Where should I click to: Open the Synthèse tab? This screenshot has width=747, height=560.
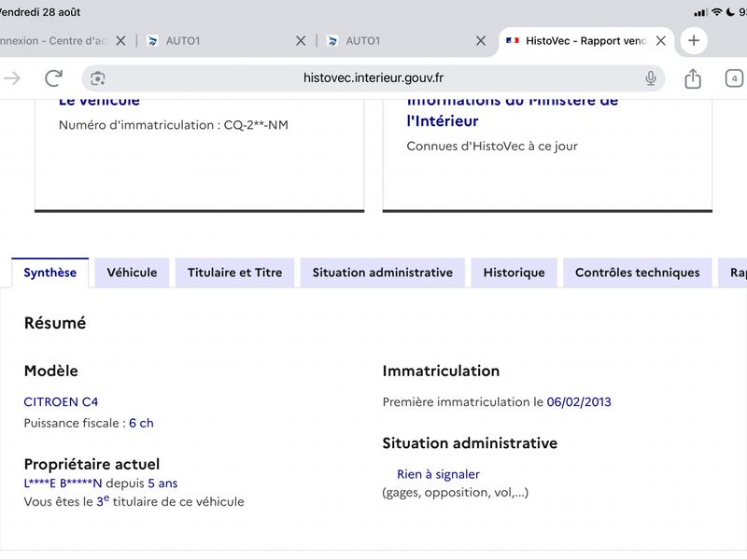coord(50,273)
